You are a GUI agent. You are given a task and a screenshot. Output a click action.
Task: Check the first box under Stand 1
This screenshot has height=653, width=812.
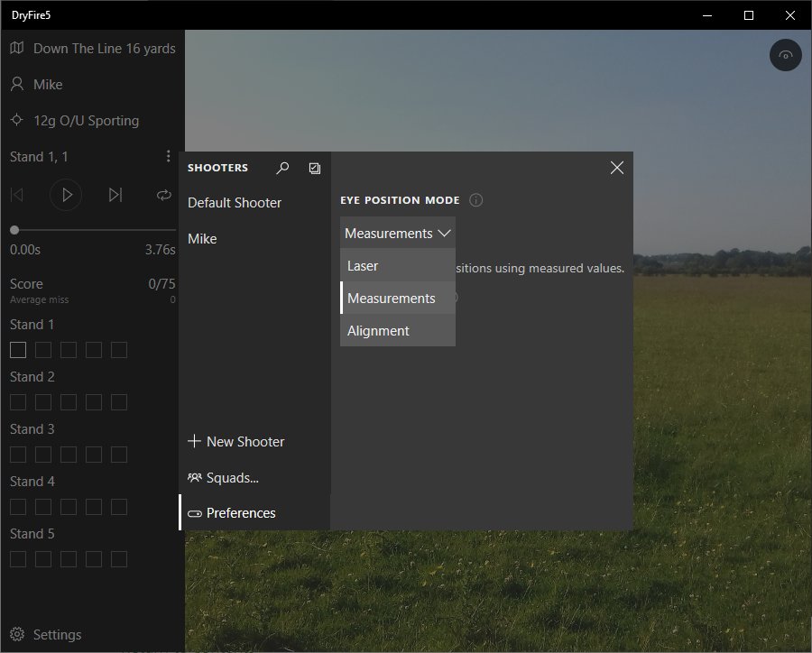point(18,350)
